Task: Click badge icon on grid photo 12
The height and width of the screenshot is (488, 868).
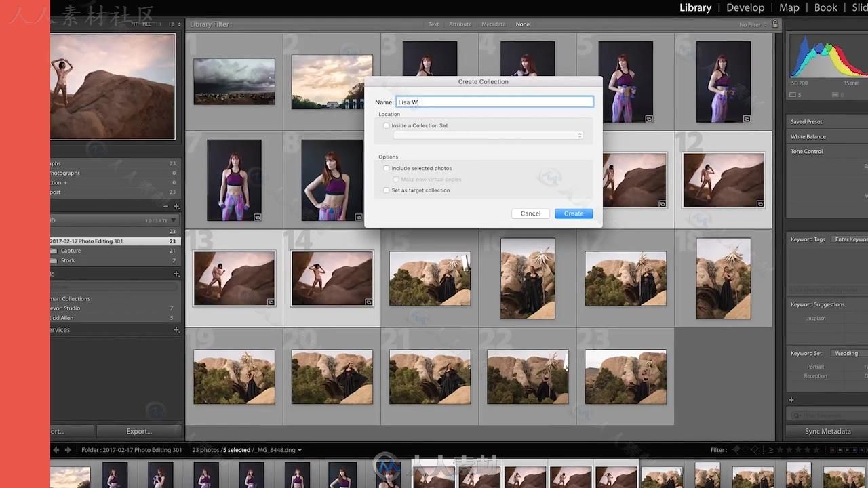Action: tap(760, 203)
